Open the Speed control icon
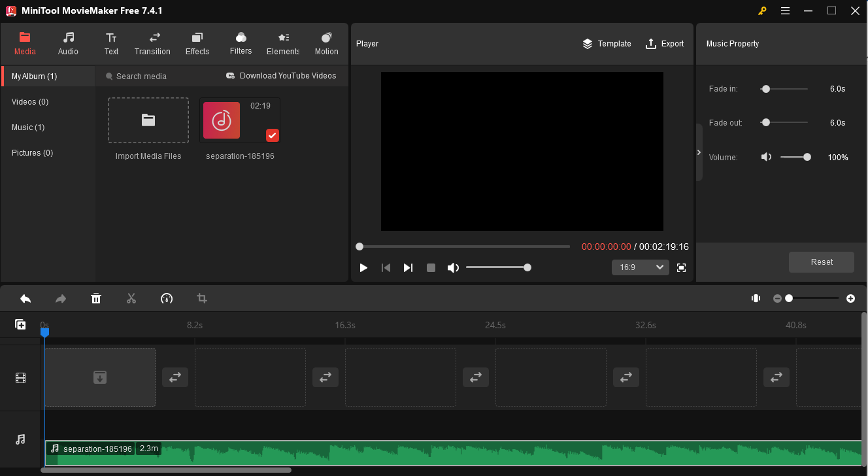This screenshot has height=476, width=868. (x=167, y=298)
